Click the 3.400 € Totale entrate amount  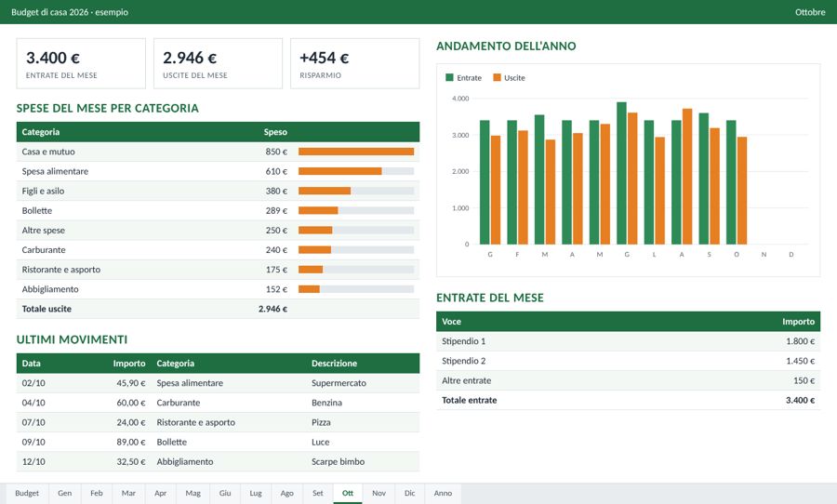(x=800, y=400)
